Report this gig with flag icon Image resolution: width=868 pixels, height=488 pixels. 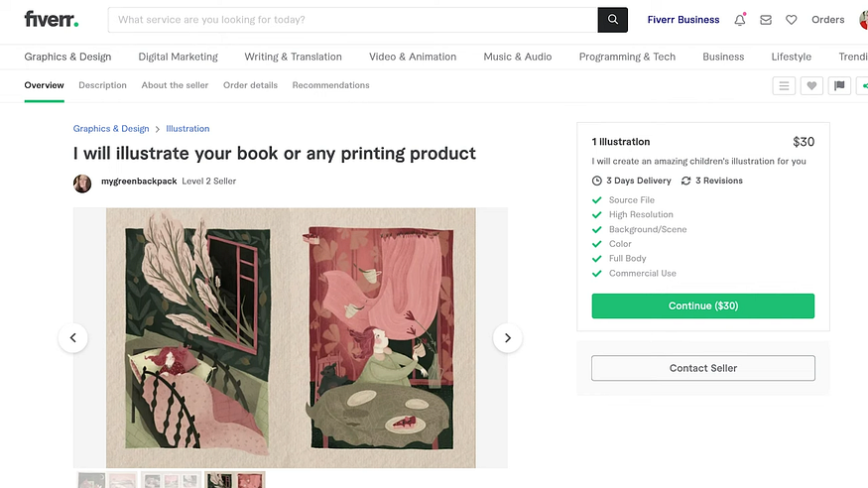click(839, 85)
